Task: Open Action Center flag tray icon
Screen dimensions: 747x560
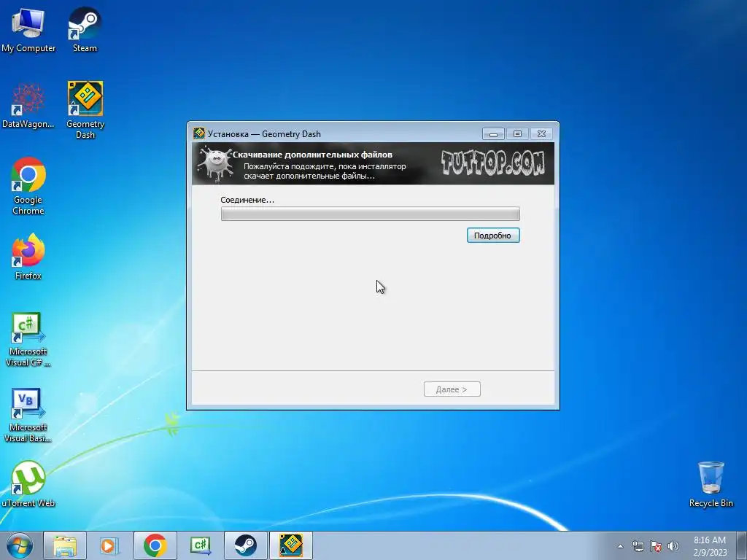Action: click(x=656, y=546)
